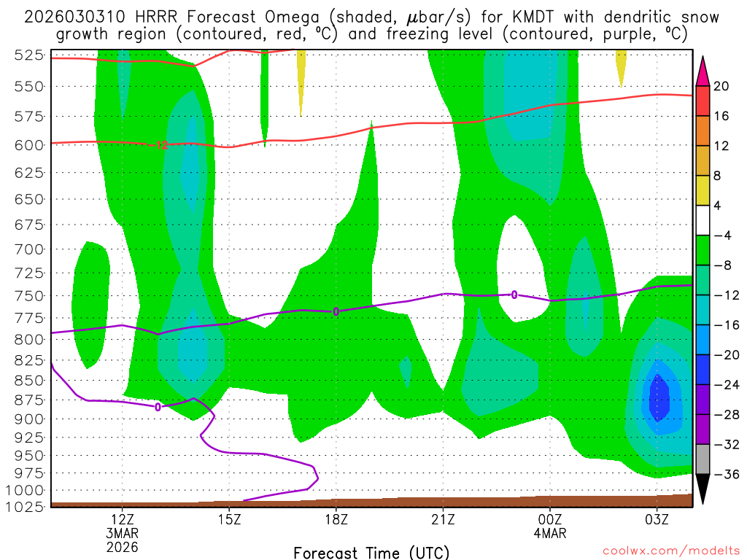The width and height of the screenshot is (747, 560).
Task: Click the 4MAR date label
Action: tap(550, 533)
